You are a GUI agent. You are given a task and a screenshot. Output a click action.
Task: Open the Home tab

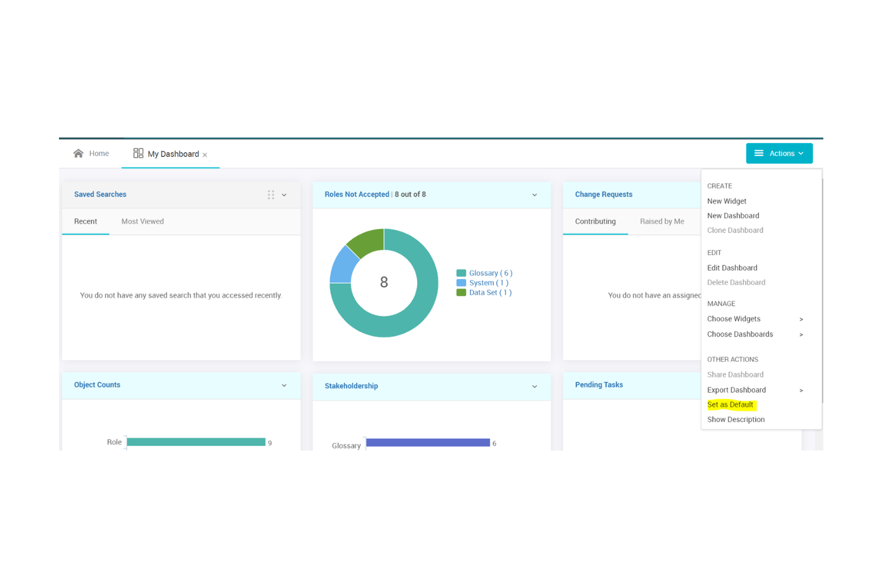point(91,153)
